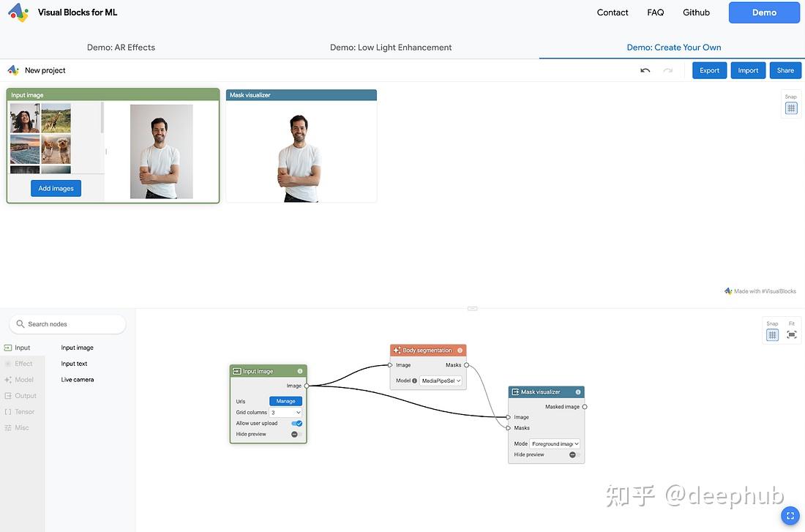The height and width of the screenshot is (532, 805).
Task: Click the Snap grid icon in node editor
Action: tap(771, 334)
